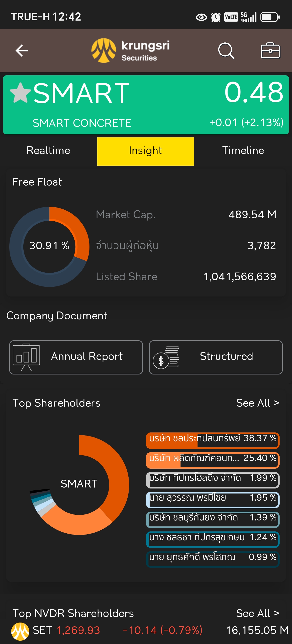Open the Annual Report document

coord(76,357)
